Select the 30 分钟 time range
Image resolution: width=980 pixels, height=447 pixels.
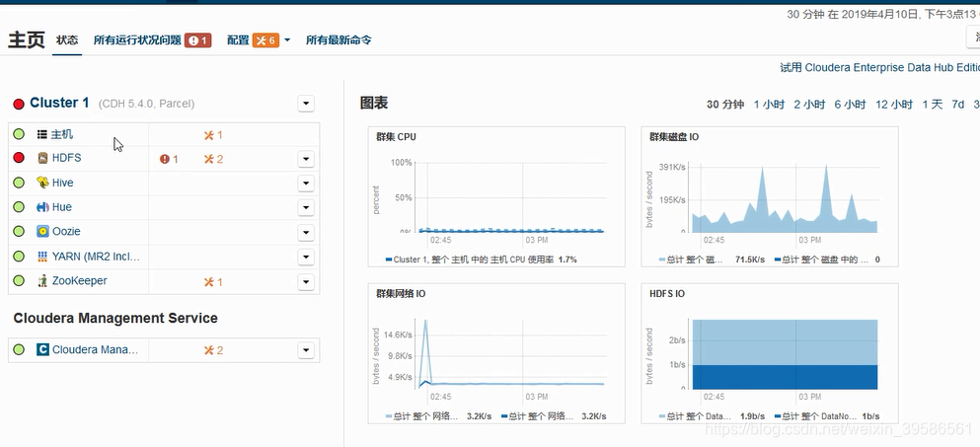(x=725, y=105)
